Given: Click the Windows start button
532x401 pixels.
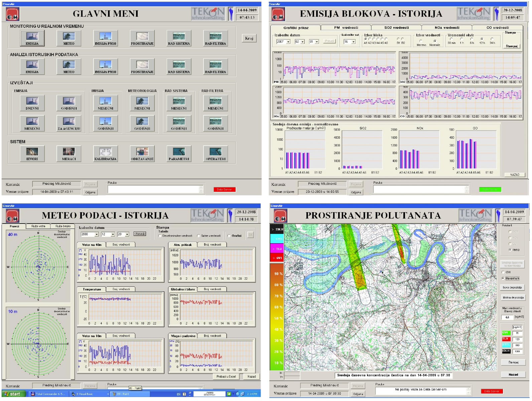Looking at the screenshot, I should tap(12, 394).
